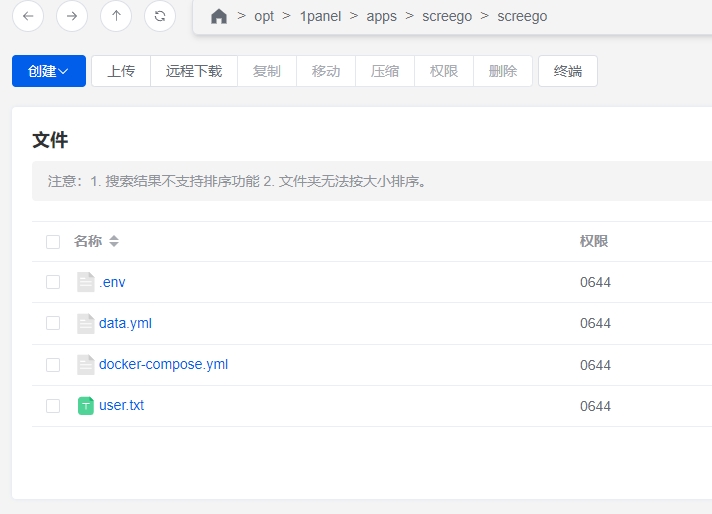Sort files by name using sort arrows
Viewport: 712px width, 514px height.
tap(114, 241)
